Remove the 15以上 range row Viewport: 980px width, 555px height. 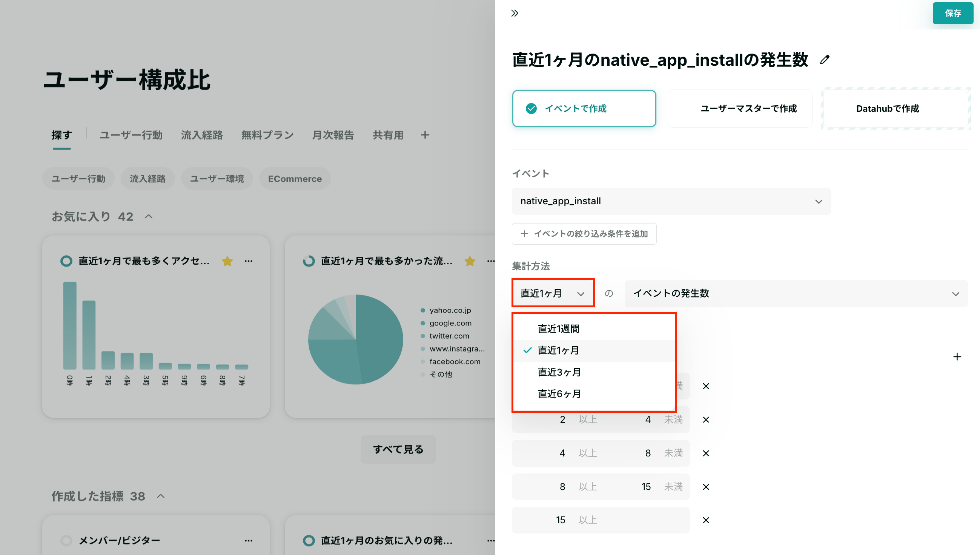pos(706,520)
